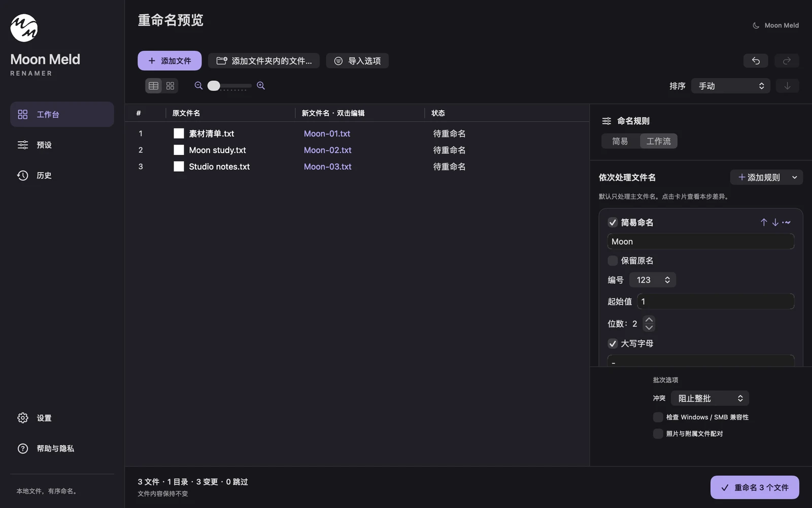The image size is (812, 508).
Task: Open 设置 in the sidebar
Action: (62, 418)
